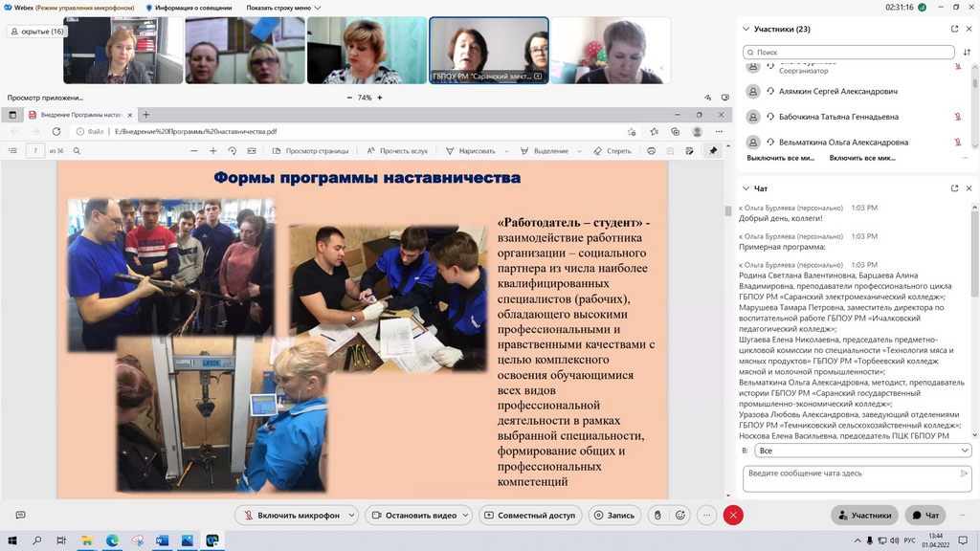
Task: Click Прочесть вслух in PDF toolbar
Action: pyautogui.click(x=397, y=150)
